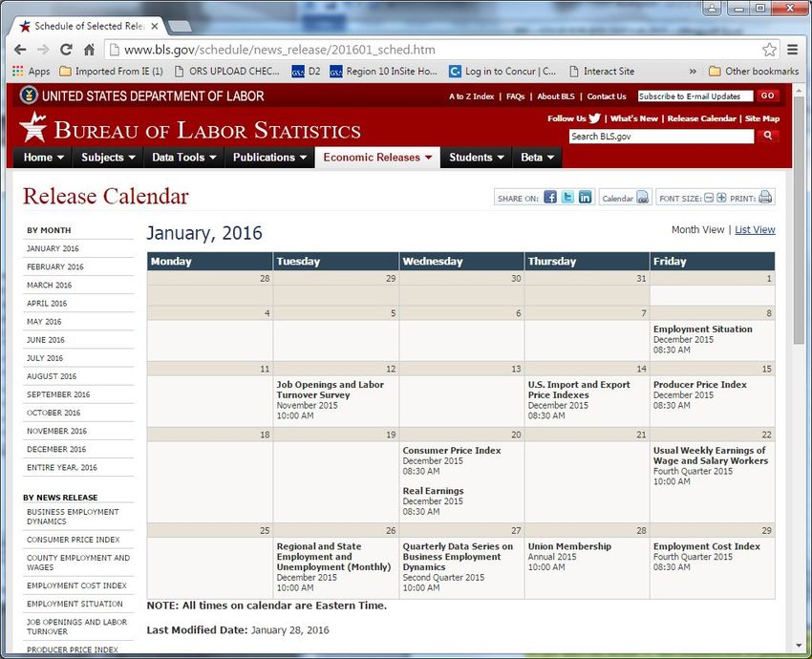Open browser home page icon
812x659 pixels.
coord(89,50)
